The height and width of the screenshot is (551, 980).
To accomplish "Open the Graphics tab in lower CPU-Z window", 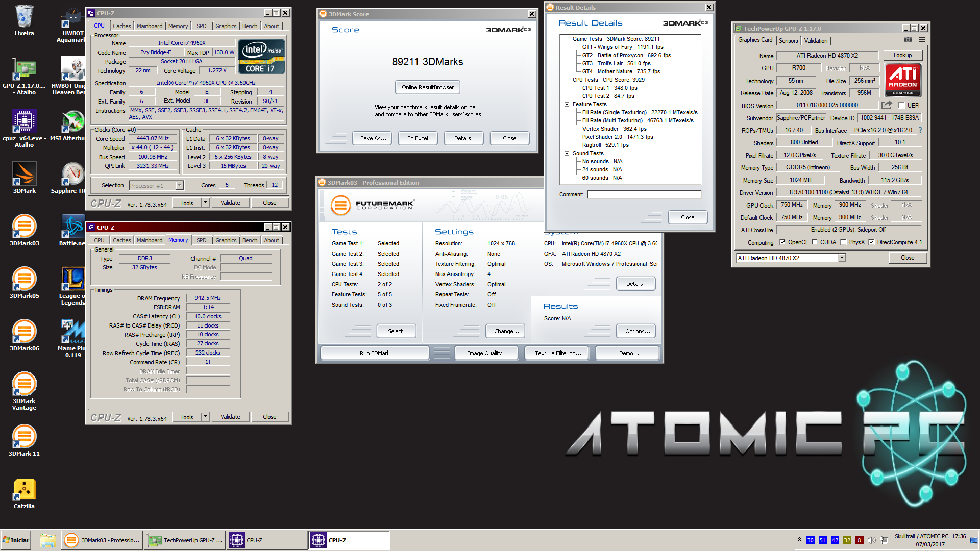I will 226,240.
